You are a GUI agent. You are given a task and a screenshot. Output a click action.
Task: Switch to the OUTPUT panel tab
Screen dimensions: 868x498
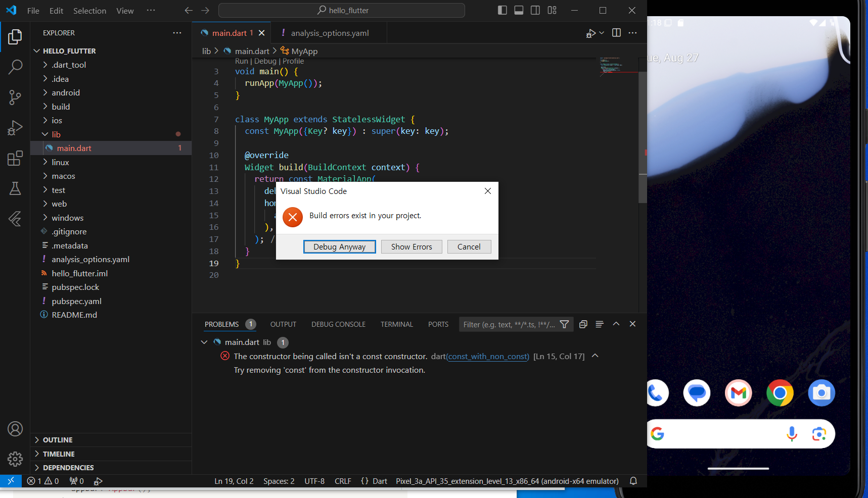[x=283, y=324]
